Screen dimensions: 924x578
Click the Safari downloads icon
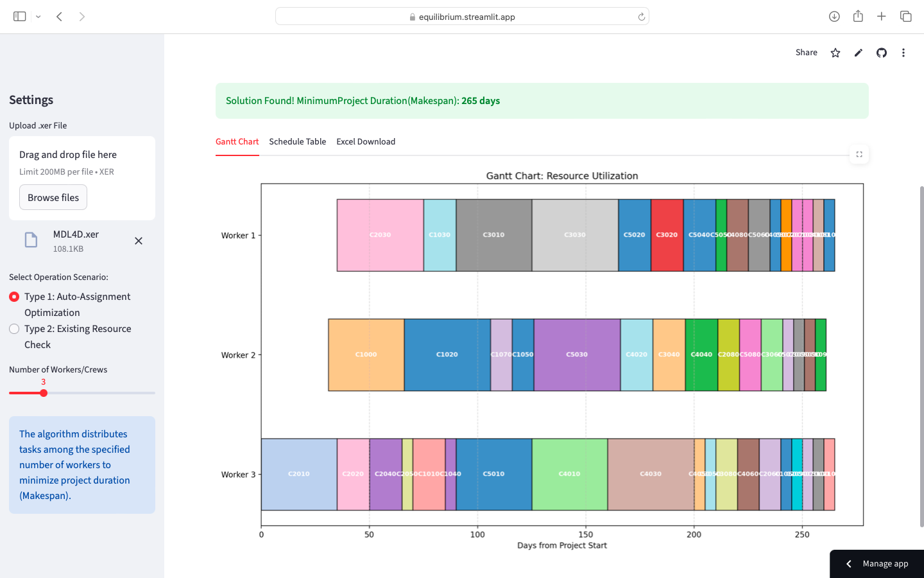(x=834, y=17)
